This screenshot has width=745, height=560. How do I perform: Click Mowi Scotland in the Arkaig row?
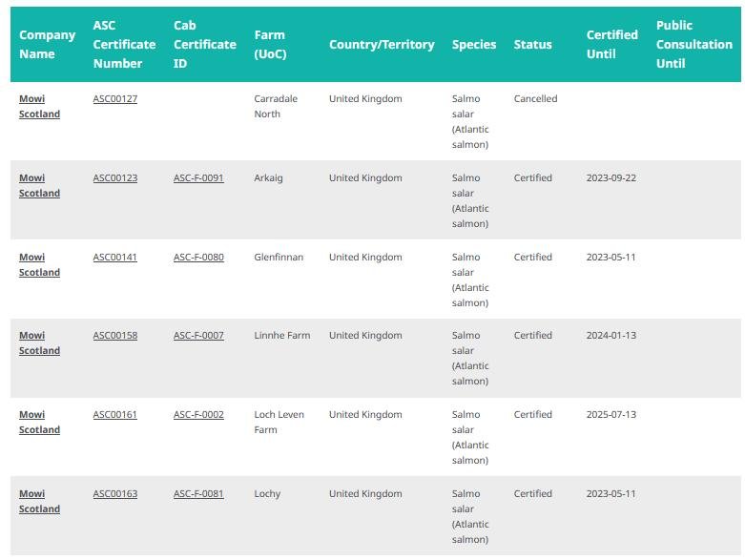39,186
